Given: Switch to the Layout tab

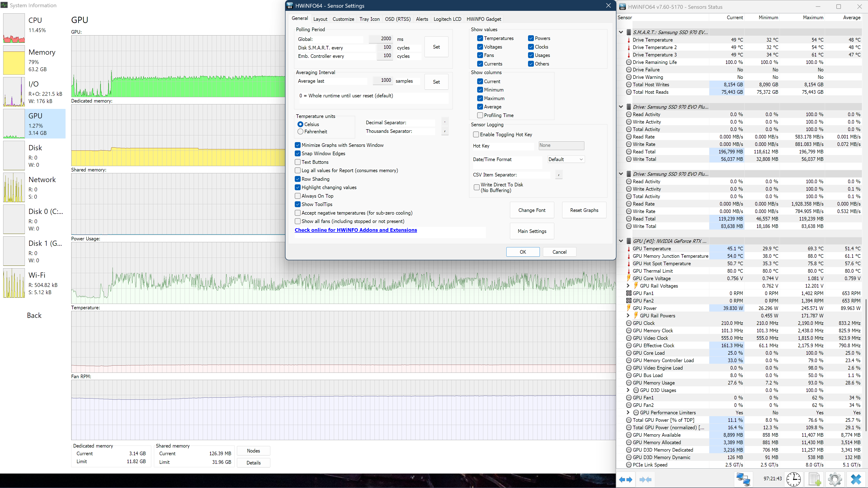Looking at the screenshot, I should [320, 19].
